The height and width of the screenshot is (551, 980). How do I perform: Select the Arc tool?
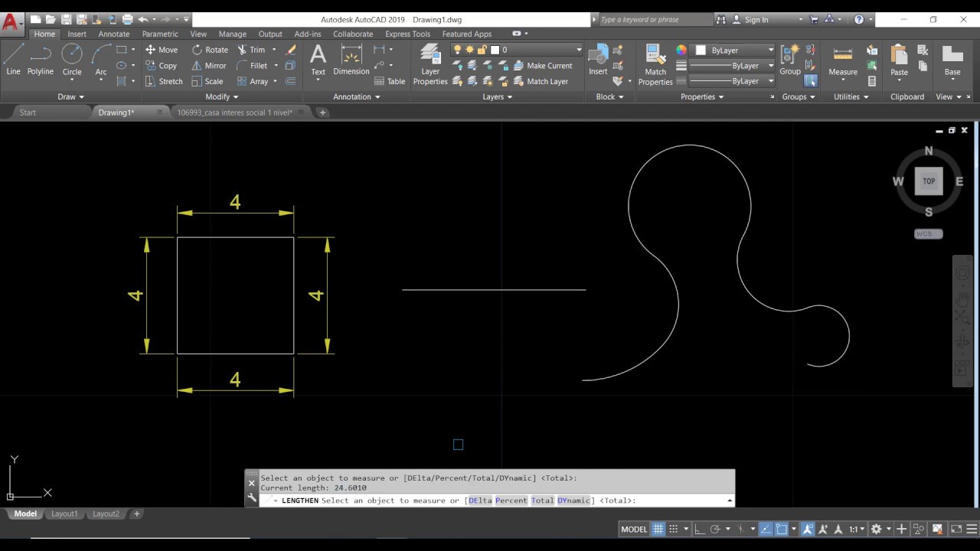[x=101, y=60]
